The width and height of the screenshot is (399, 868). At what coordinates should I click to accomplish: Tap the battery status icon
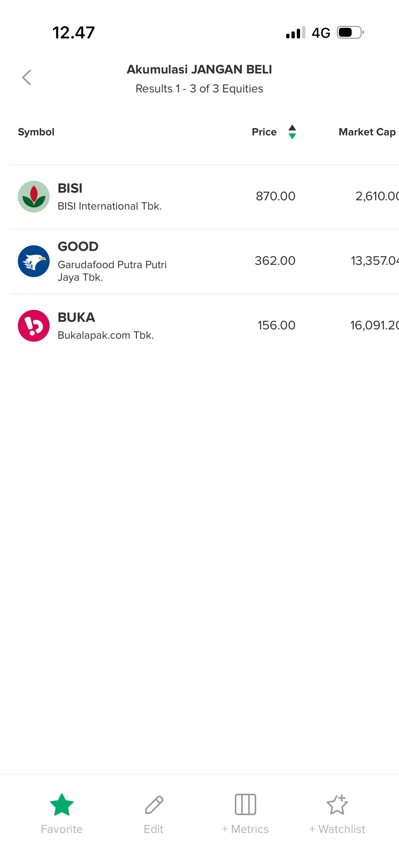pos(350,33)
